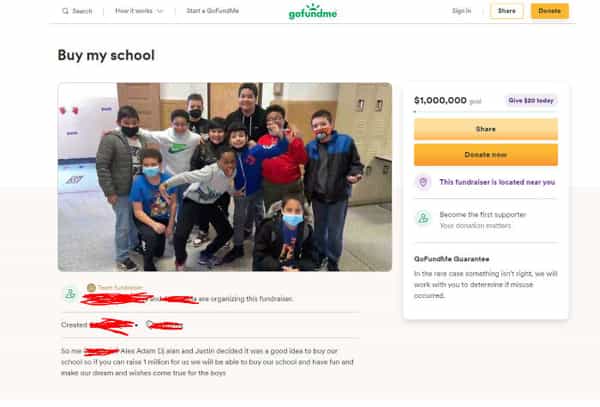
Task: Open the GoFundMe logo homepage
Action: 313,11
